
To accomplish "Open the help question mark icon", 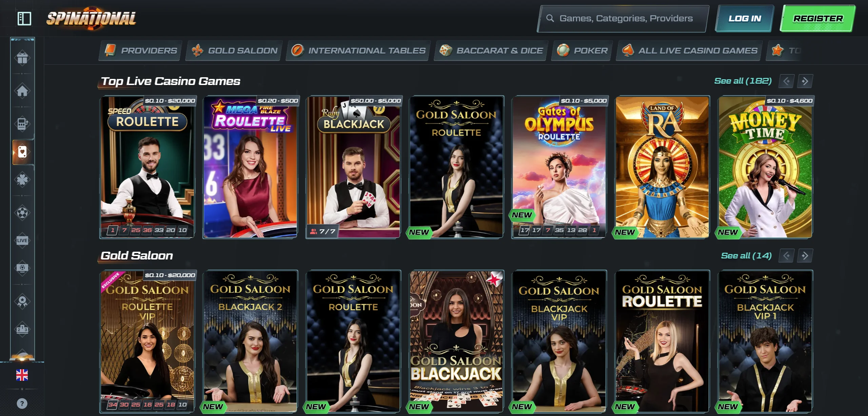I will tap(22, 403).
